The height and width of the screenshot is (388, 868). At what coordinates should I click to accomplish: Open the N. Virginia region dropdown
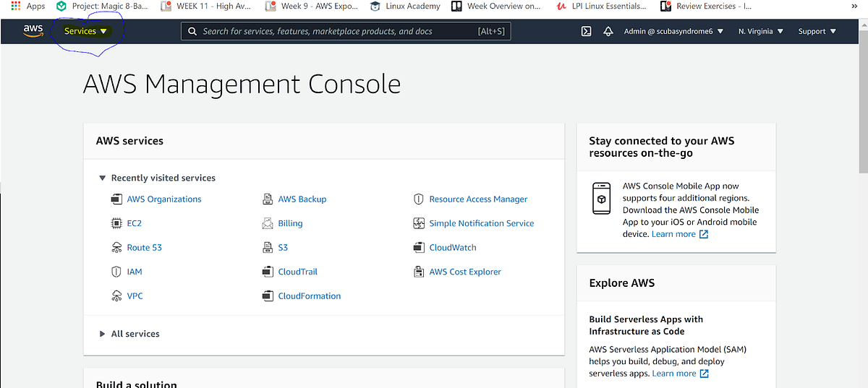point(760,31)
